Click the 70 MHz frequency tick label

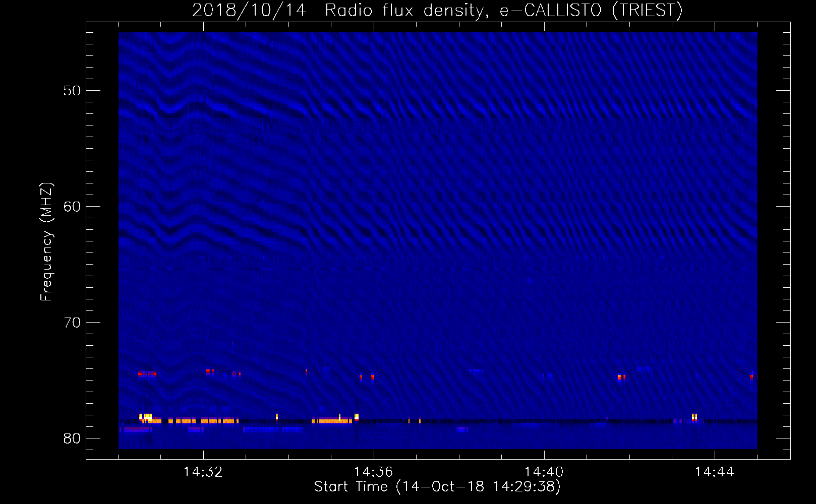pos(72,323)
